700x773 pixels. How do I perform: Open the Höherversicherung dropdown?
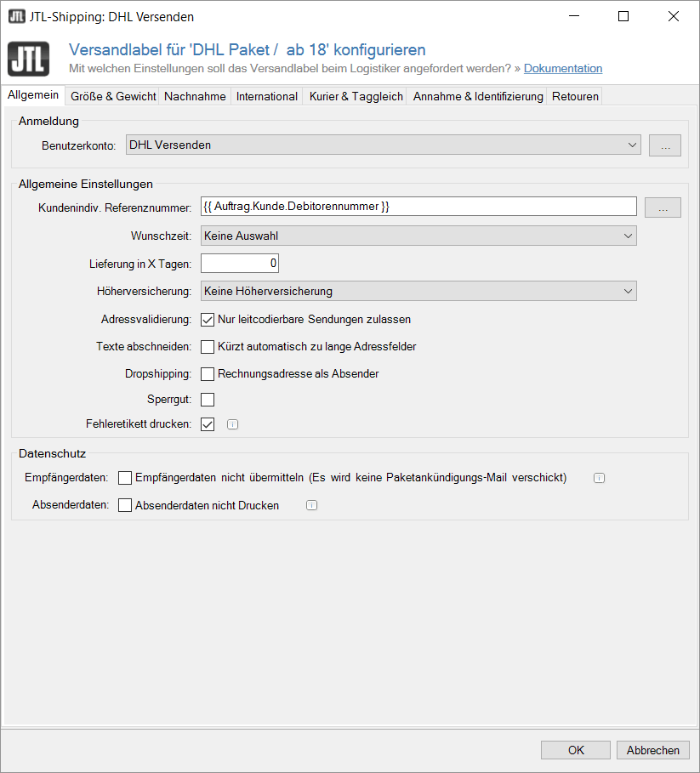(418, 292)
